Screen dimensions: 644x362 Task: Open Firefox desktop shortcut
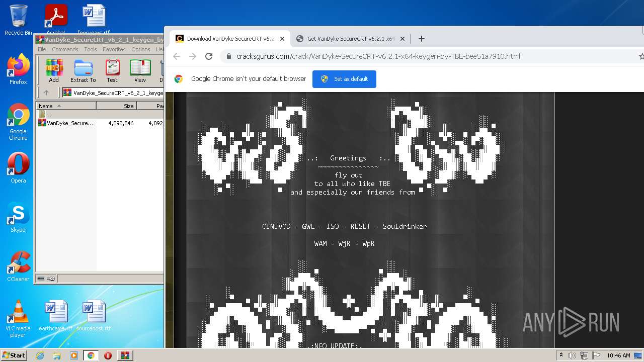click(18, 69)
